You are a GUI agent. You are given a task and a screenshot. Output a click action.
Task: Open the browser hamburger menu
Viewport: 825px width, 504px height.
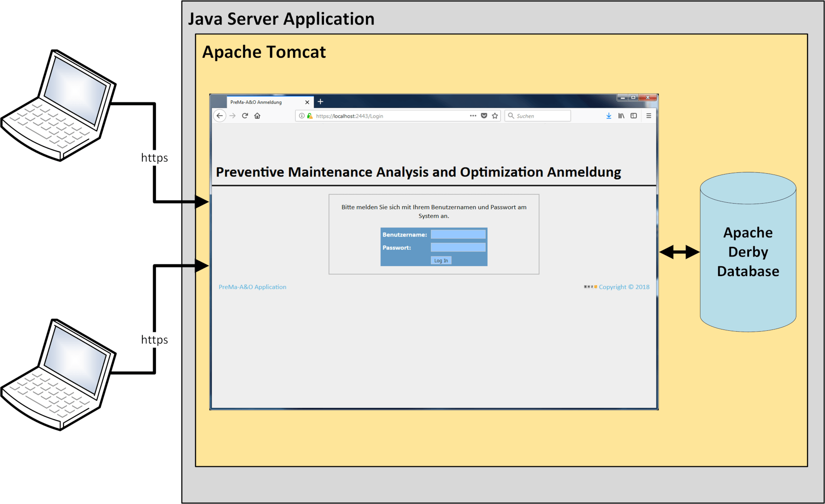tap(649, 116)
